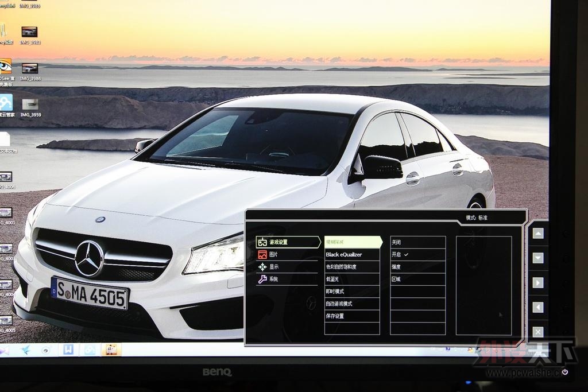Choose the 关闭 option
This screenshot has height=392, width=588.
418,242
